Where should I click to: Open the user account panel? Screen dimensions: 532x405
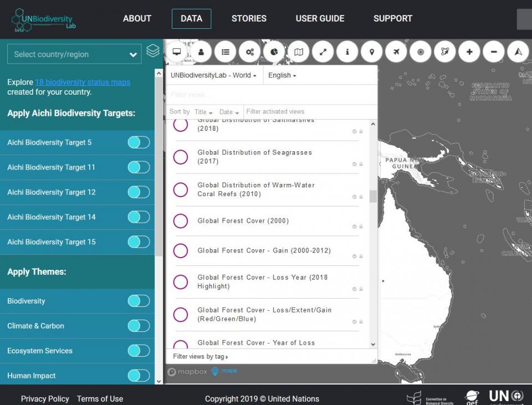tap(201, 52)
